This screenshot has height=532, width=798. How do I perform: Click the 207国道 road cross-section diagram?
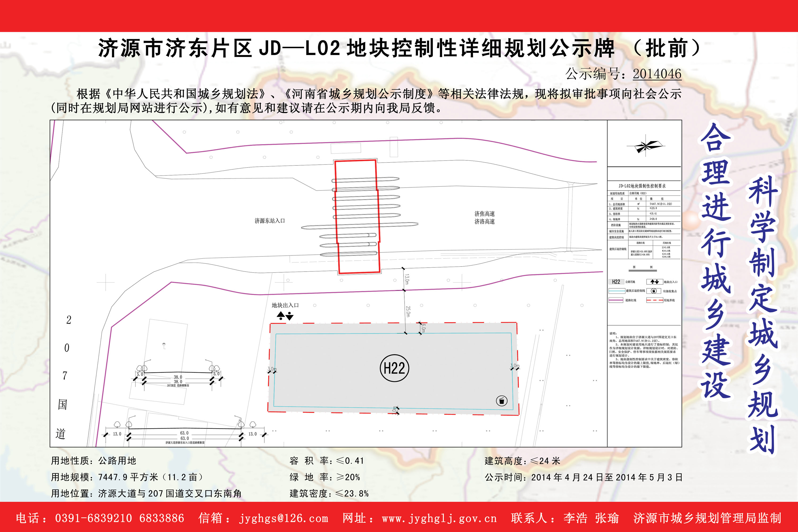click(178, 375)
